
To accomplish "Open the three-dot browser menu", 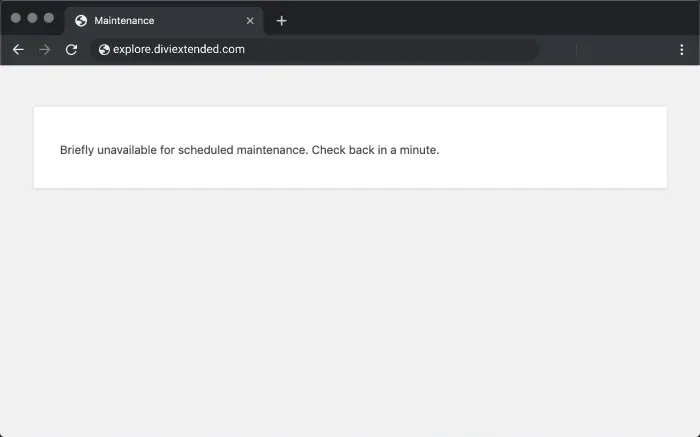I will [681, 50].
